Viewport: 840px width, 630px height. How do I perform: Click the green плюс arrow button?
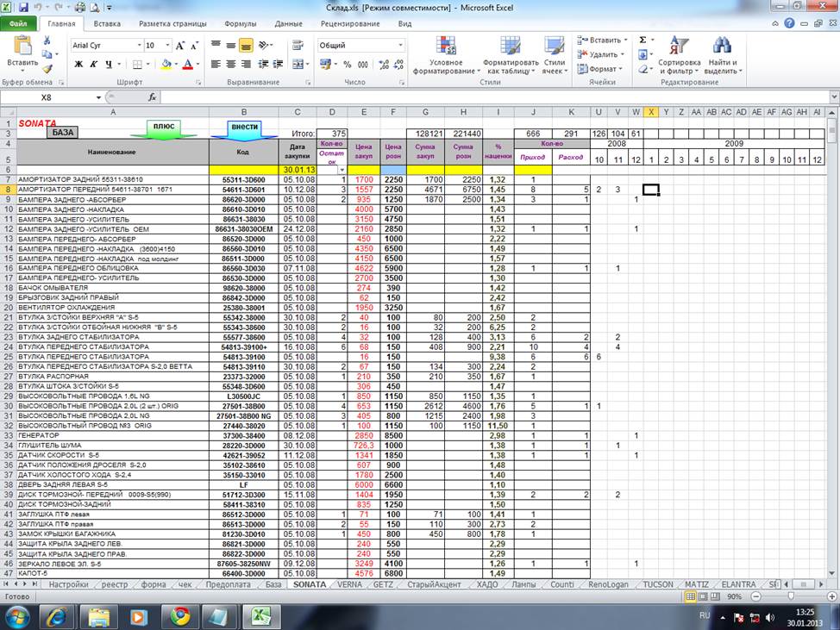tap(164, 128)
